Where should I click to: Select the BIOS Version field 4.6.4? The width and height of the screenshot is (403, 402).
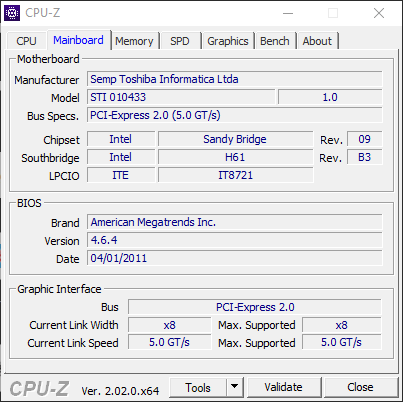(235, 240)
